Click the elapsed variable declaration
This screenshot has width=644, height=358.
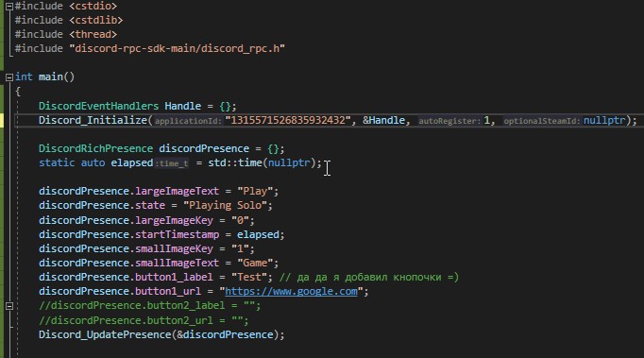point(132,162)
